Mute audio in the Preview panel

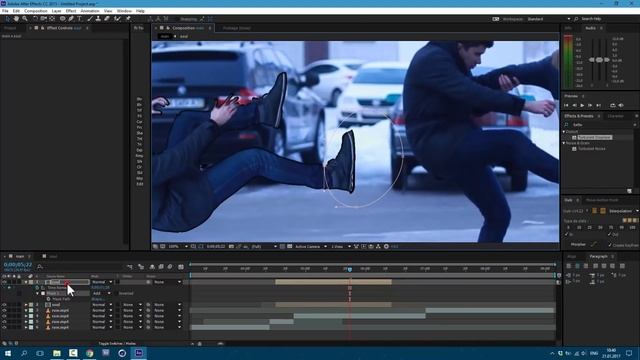[621, 105]
